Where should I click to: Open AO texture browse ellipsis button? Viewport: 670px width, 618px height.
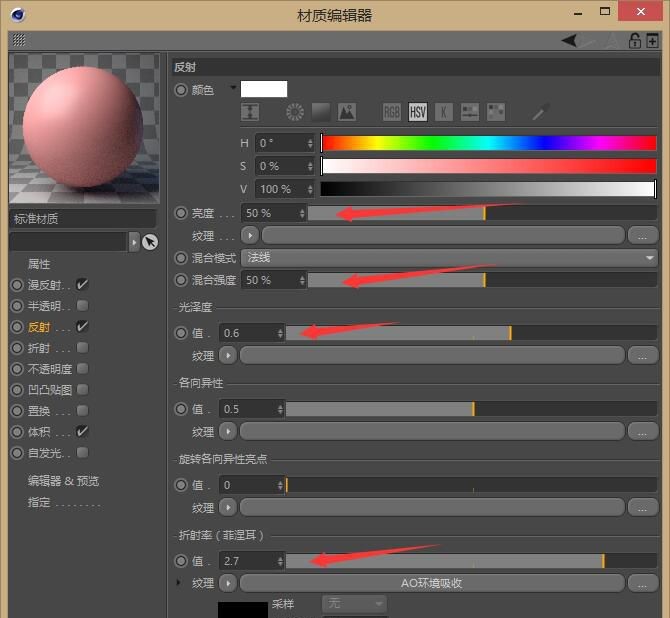[642, 583]
